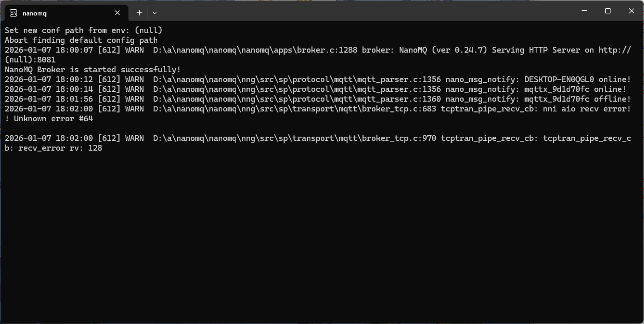Viewport: 644px width, 324px height.
Task: Minimize the terminal window
Action: click(x=584, y=11)
